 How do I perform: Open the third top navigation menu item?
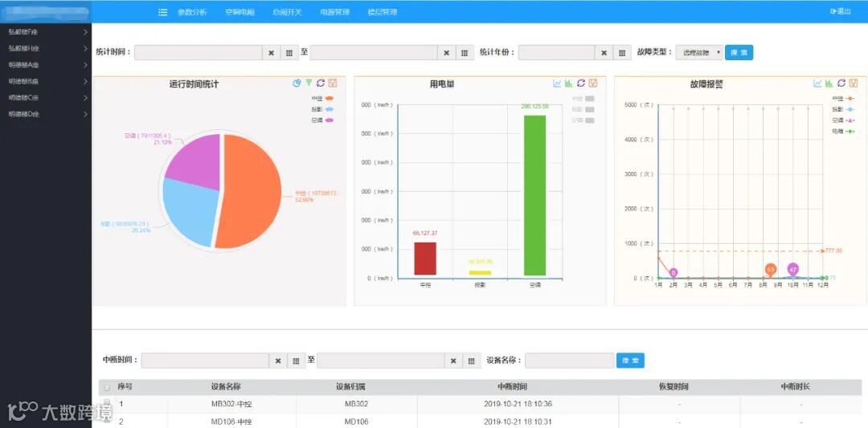click(287, 12)
